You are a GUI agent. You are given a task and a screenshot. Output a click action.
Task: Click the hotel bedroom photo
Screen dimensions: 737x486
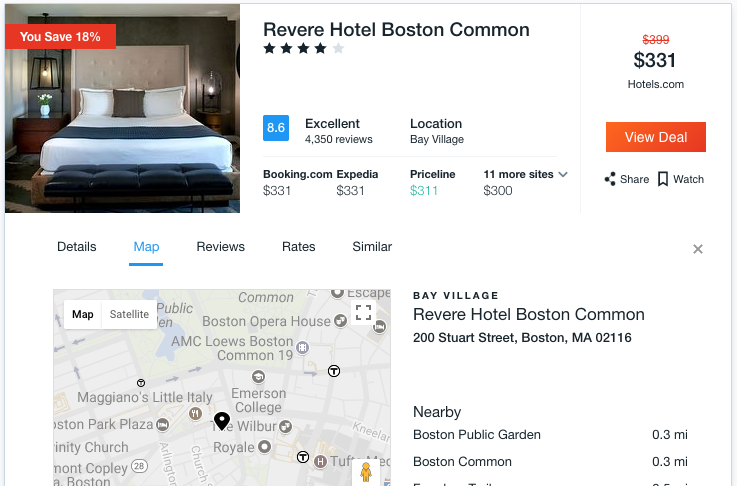tap(123, 109)
